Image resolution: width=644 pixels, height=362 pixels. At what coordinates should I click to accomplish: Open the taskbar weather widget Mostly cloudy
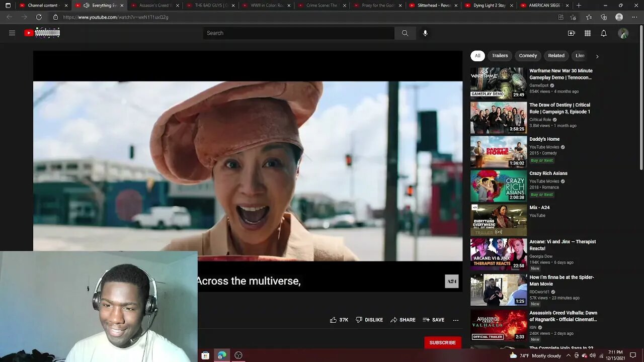(x=535, y=355)
